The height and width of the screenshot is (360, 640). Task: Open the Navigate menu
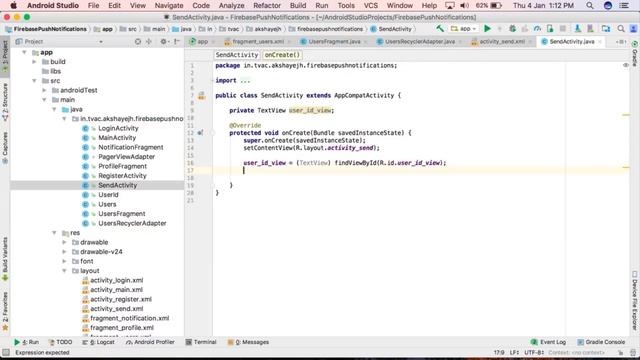(x=169, y=5)
